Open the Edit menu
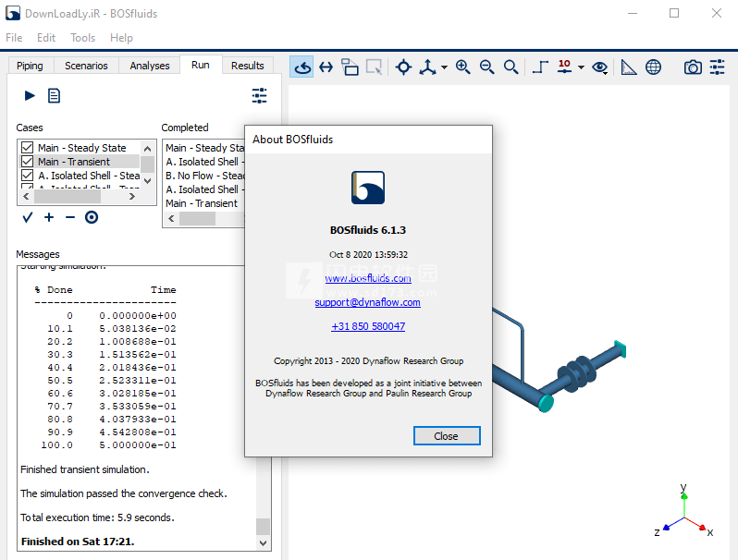The height and width of the screenshot is (560, 738). click(46, 38)
